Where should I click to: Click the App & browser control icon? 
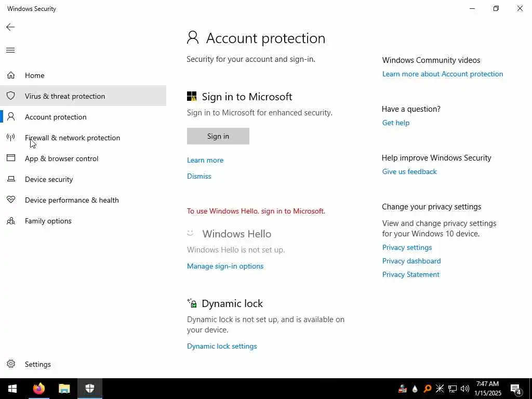click(11, 158)
